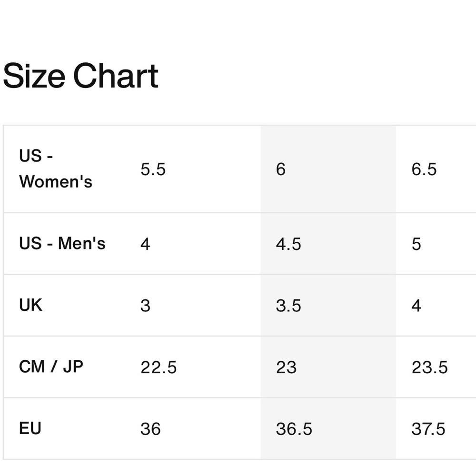Select EU size 37.5 cell
Viewport: 476px width, 476px height.
[x=428, y=429]
